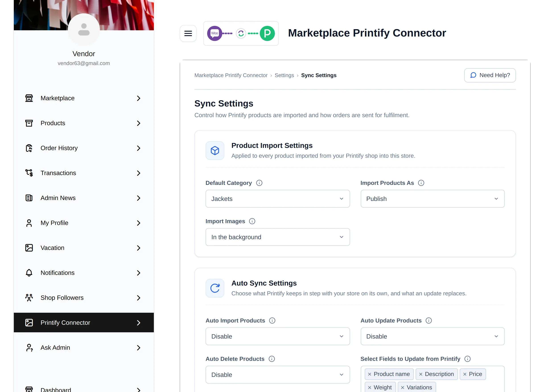Remove the Price field tag

(465, 374)
